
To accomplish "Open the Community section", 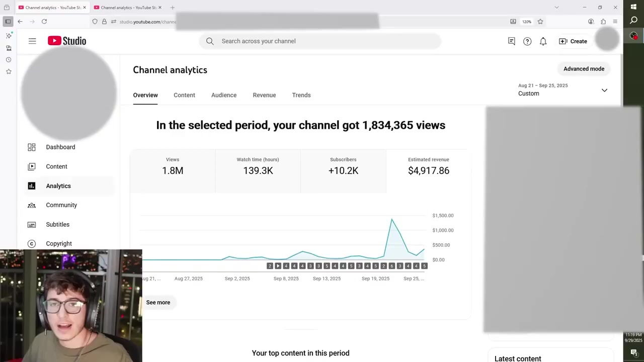I will click(61, 205).
